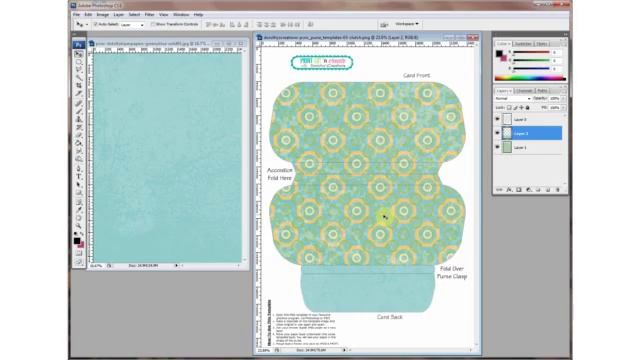Image resolution: width=640 pixels, height=360 pixels.
Task: Pick a color from the spectrum ramp
Action: (530, 78)
